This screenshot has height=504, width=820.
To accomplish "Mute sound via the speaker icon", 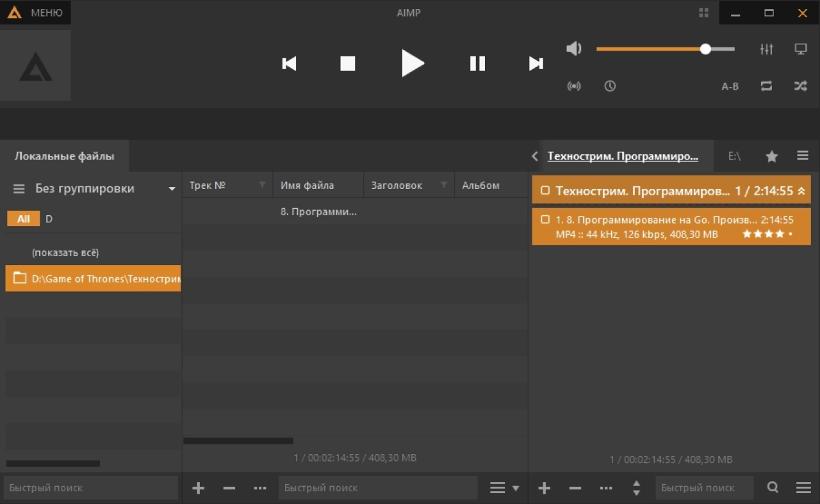I will point(574,49).
